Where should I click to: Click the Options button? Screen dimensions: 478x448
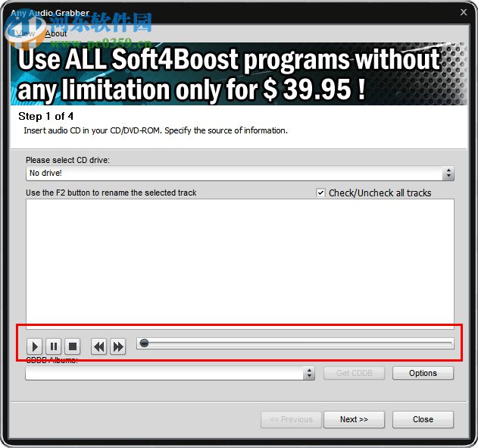point(423,373)
